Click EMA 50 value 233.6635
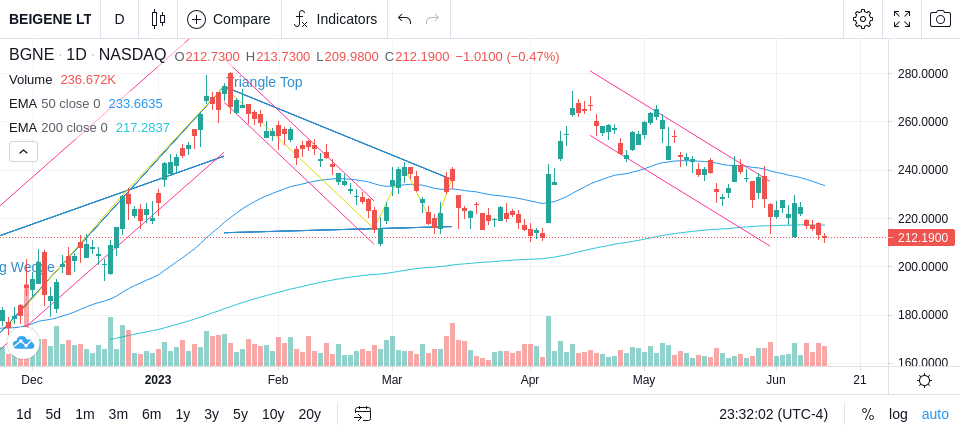 click(x=135, y=104)
